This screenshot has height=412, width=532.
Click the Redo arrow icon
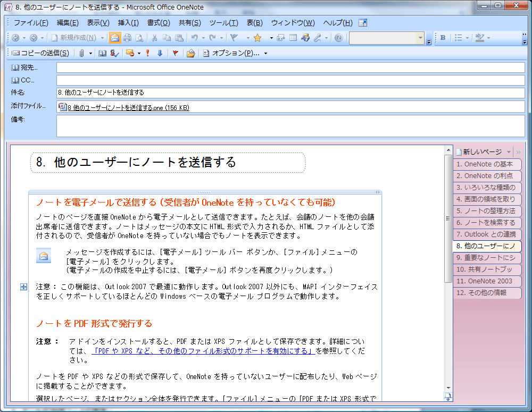point(213,38)
